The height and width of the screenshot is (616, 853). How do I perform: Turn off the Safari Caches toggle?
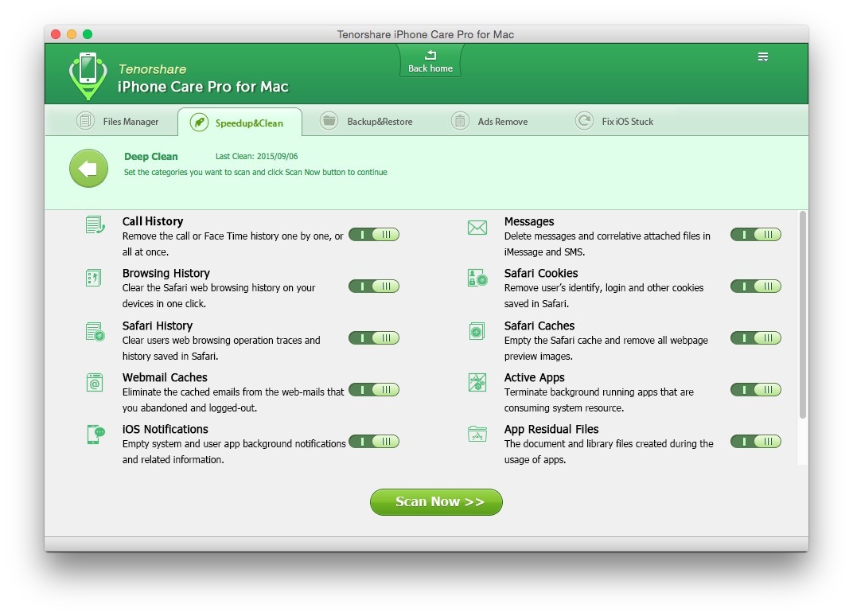(756, 338)
